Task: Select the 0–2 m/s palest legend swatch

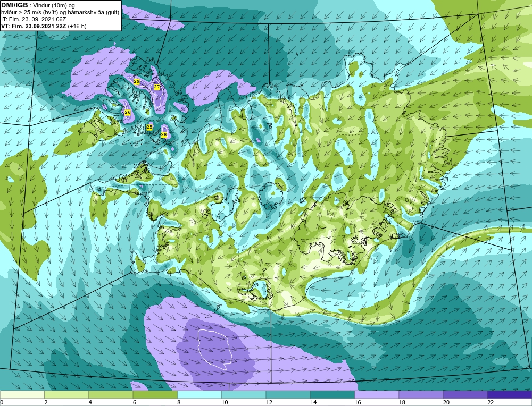Action: click(x=22, y=394)
